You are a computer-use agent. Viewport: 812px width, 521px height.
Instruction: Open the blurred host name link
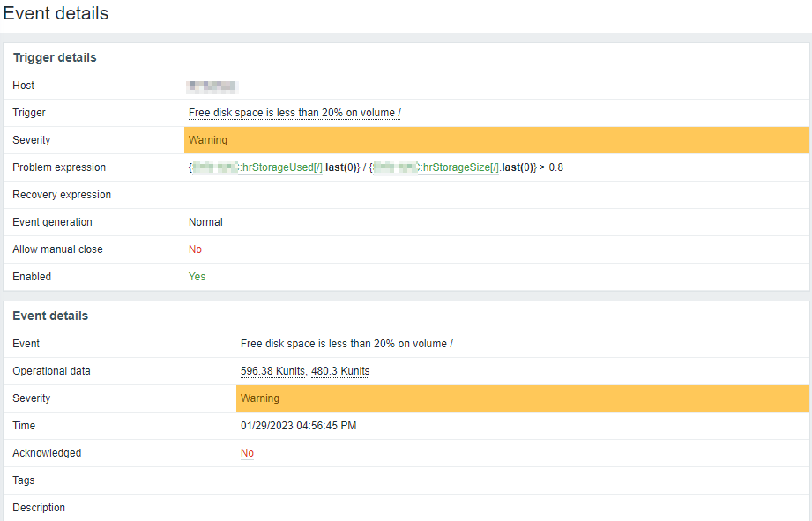(x=212, y=86)
